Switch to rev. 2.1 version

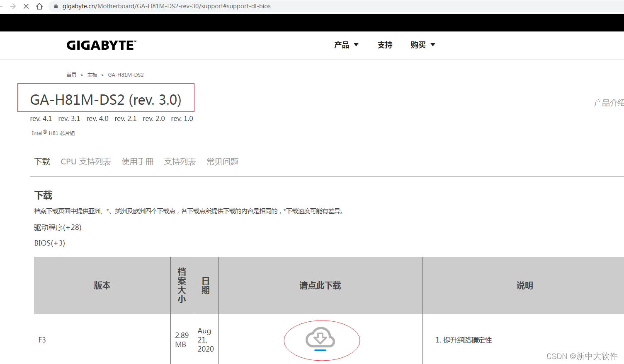pos(126,118)
